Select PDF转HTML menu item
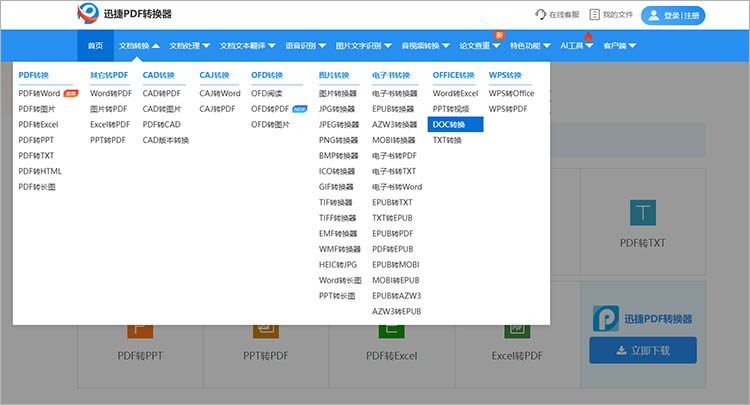 click(40, 171)
